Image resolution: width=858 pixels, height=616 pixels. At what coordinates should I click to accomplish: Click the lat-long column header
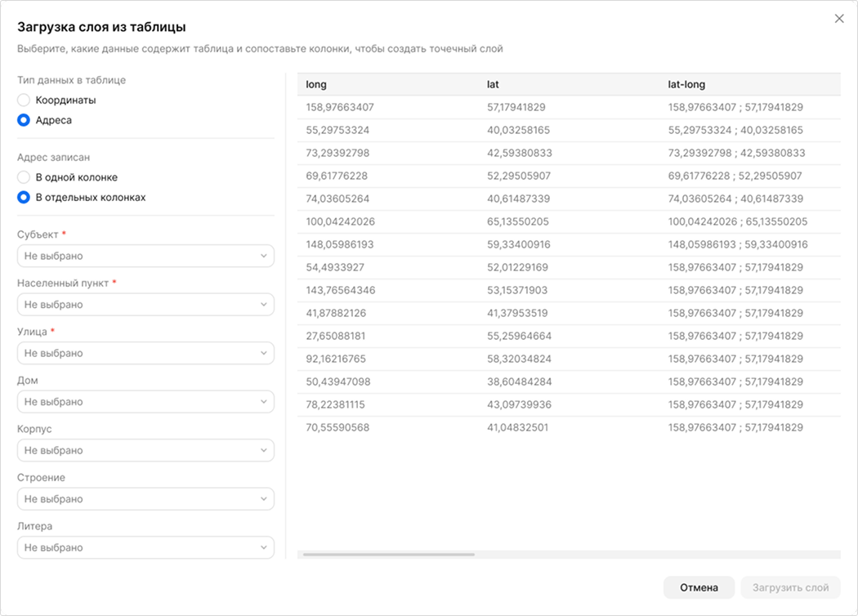tap(686, 85)
